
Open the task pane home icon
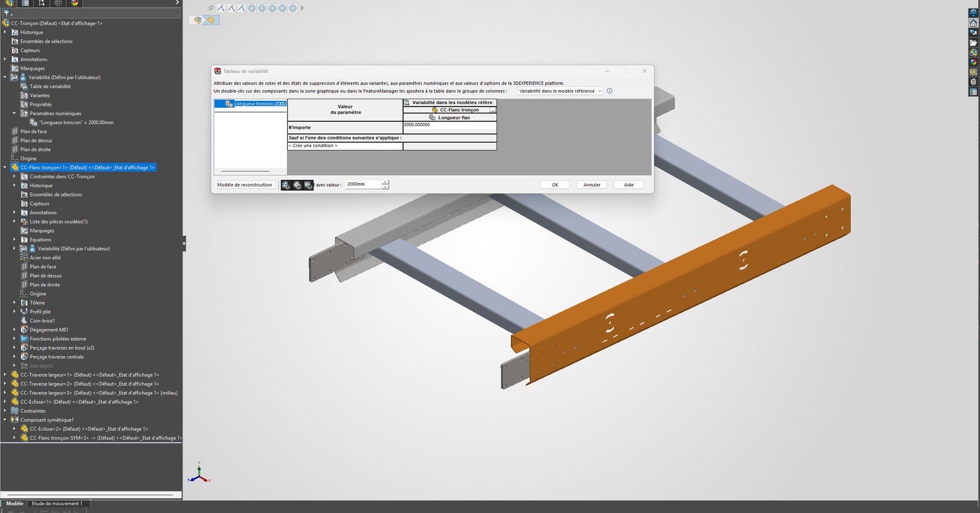[973, 23]
